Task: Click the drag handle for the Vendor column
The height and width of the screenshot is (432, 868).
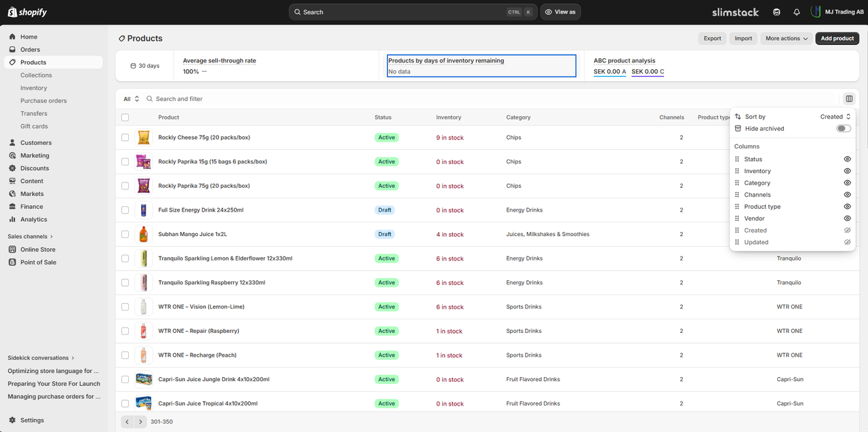Action: click(x=738, y=218)
